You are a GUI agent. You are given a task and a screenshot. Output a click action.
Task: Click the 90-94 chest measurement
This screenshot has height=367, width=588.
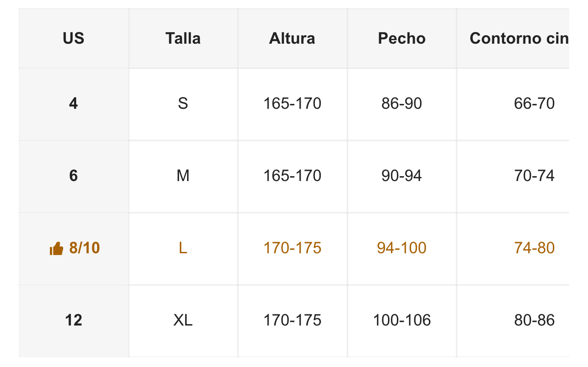pyautogui.click(x=402, y=176)
